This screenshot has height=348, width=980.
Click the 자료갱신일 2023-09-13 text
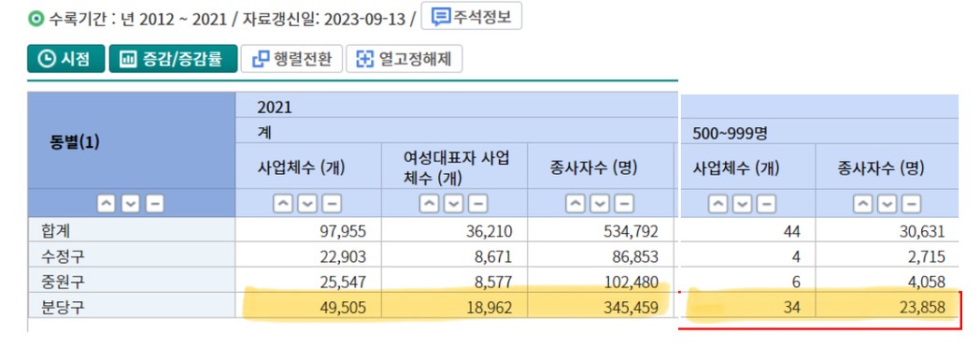click(323, 19)
